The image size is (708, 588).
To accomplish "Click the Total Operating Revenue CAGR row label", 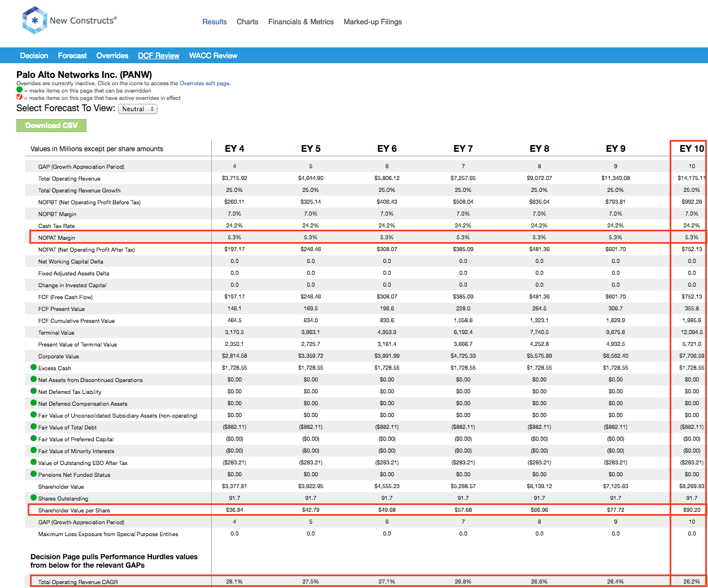I will click(78, 582).
